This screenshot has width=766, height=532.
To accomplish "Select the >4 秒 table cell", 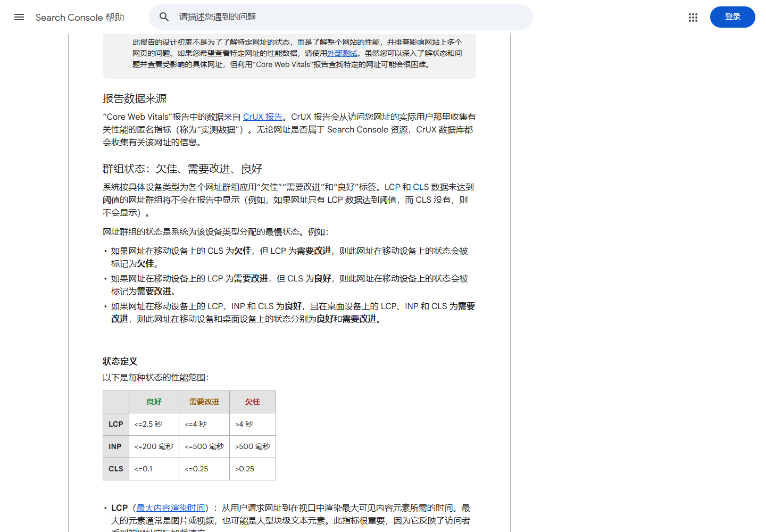I will [253, 425].
